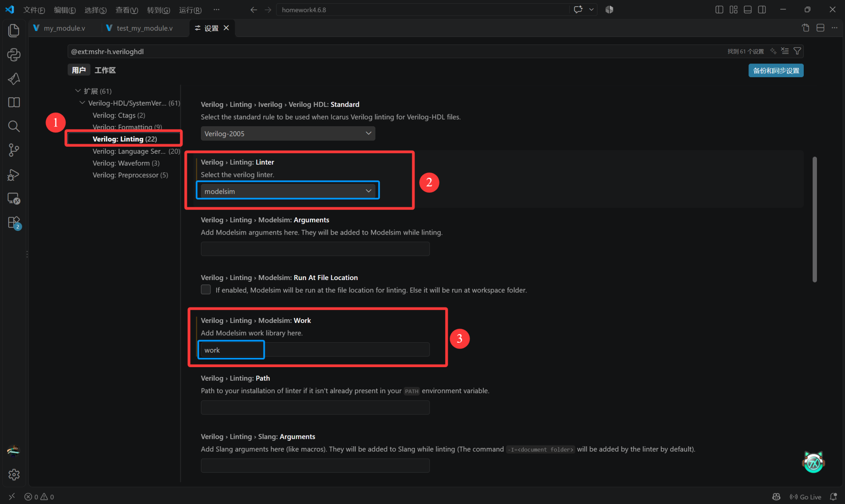Select Verilog: Preprocessor (5) in tree
This screenshot has height=504, width=845.
pos(130,175)
